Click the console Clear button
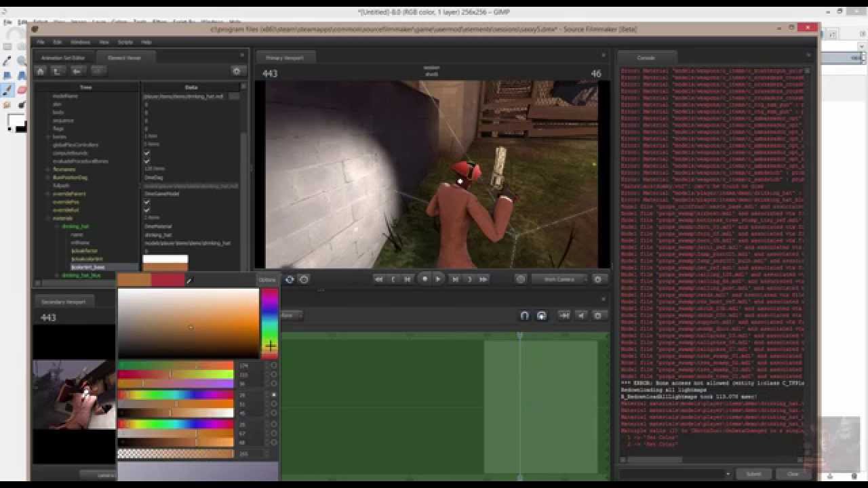The width and height of the screenshot is (868, 488). pos(793,474)
